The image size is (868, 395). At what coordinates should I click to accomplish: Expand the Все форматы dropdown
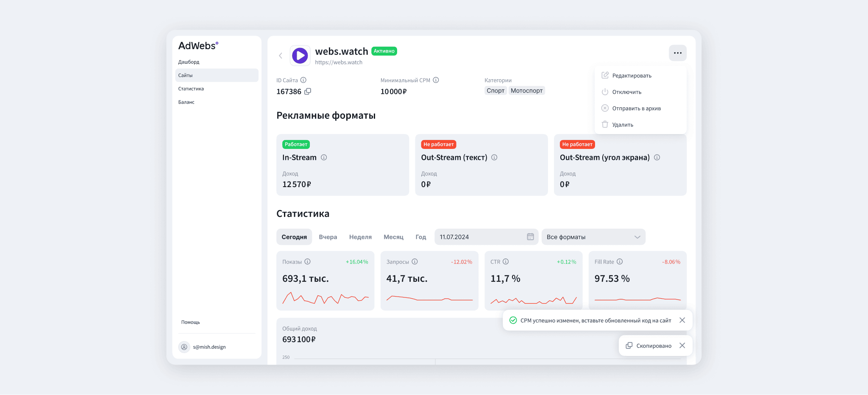pyautogui.click(x=593, y=237)
